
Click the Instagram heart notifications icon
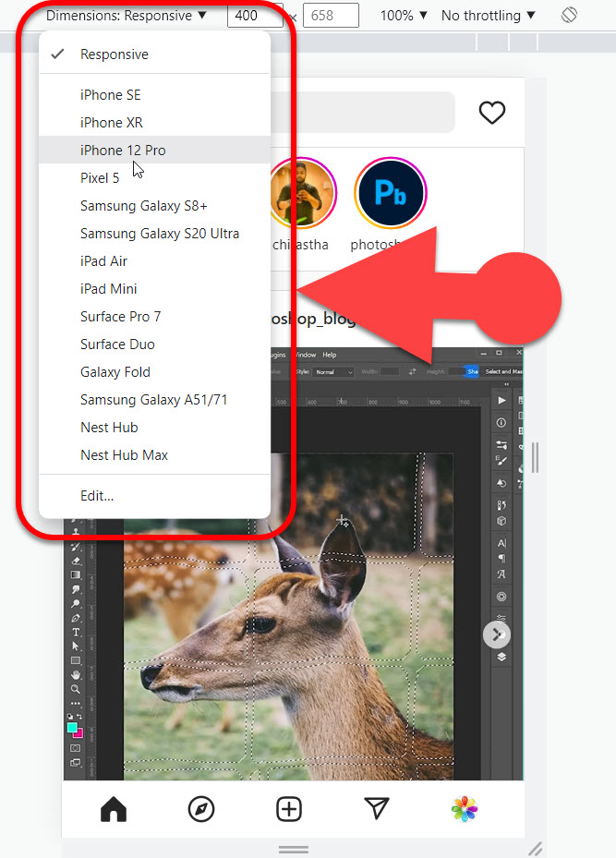point(492,113)
